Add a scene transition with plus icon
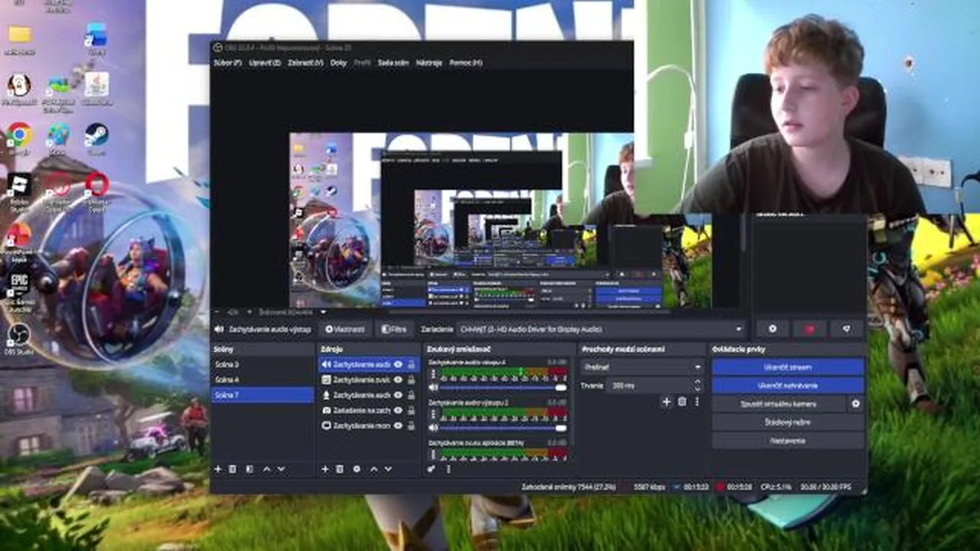Screen dimensions: 980x551 (666, 402)
